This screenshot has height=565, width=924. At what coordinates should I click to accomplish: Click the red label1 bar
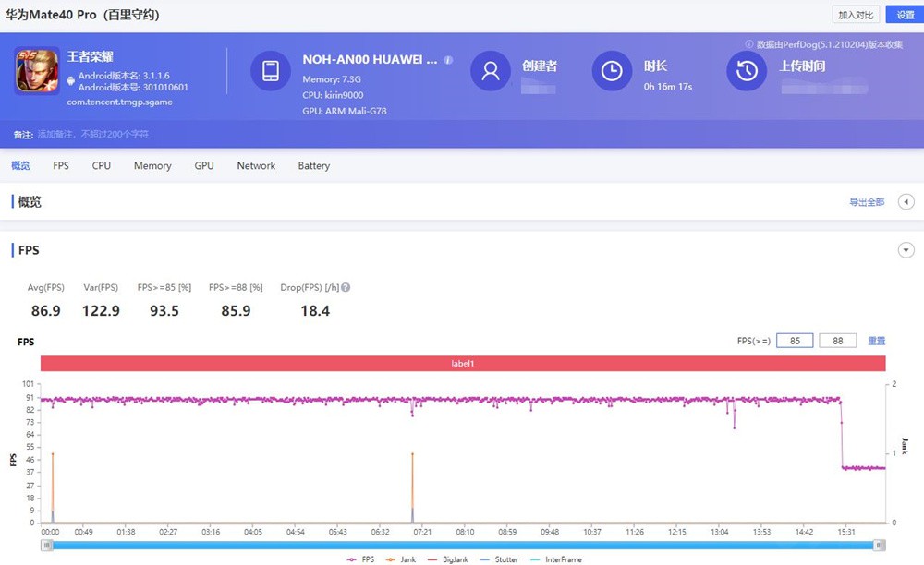click(463, 363)
